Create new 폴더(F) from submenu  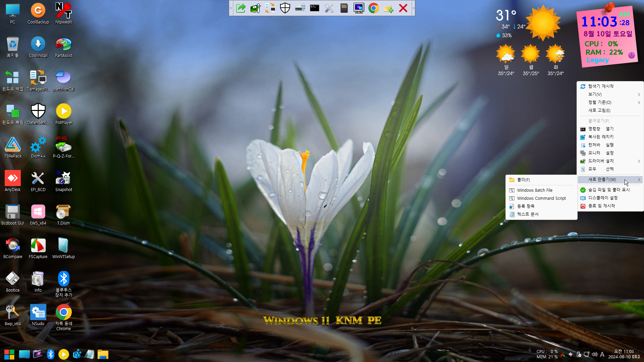541,180
